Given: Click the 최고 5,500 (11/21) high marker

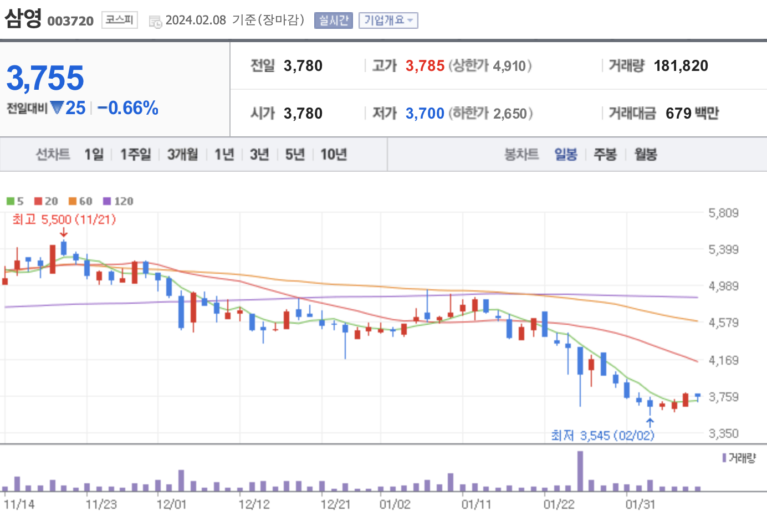Looking at the screenshot, I should pos(64,219).
